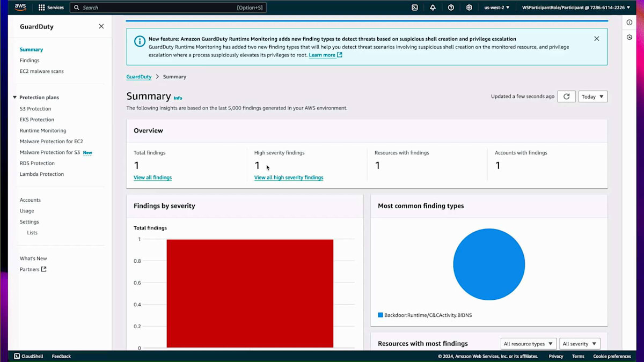This screenshot has width=644, height=362.
Task: Open Feedback in footer
Action: tap(61, 356)
